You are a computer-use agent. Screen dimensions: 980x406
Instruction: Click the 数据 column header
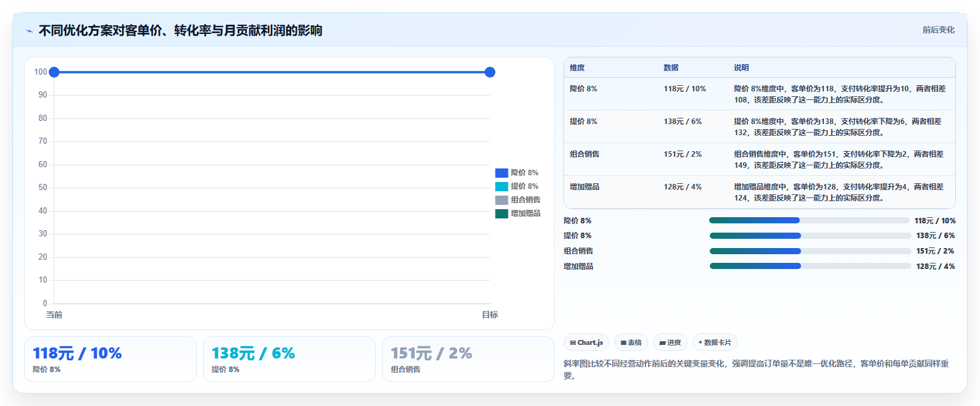coord(671,68)
